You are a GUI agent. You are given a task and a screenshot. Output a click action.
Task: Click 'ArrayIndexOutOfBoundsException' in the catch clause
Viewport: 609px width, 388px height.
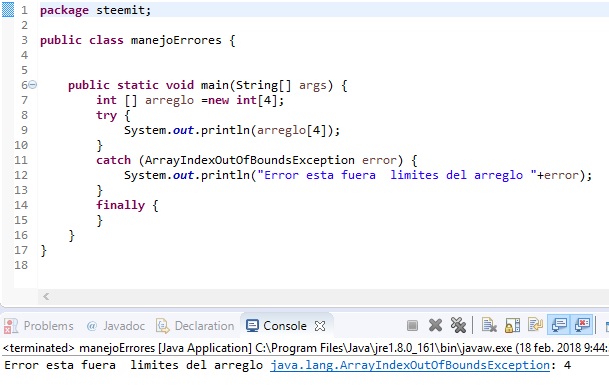point(250,160)
